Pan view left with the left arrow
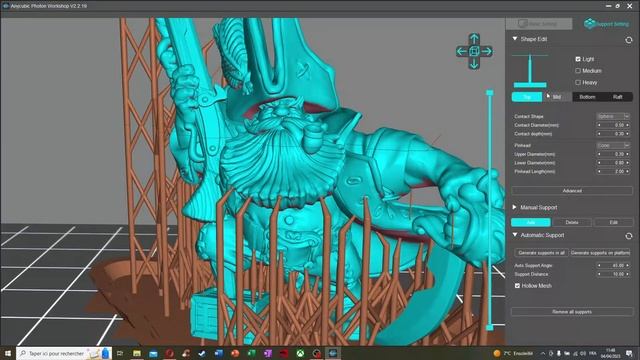This screenshot has height=360, width=640. click(x=461, y=51)
